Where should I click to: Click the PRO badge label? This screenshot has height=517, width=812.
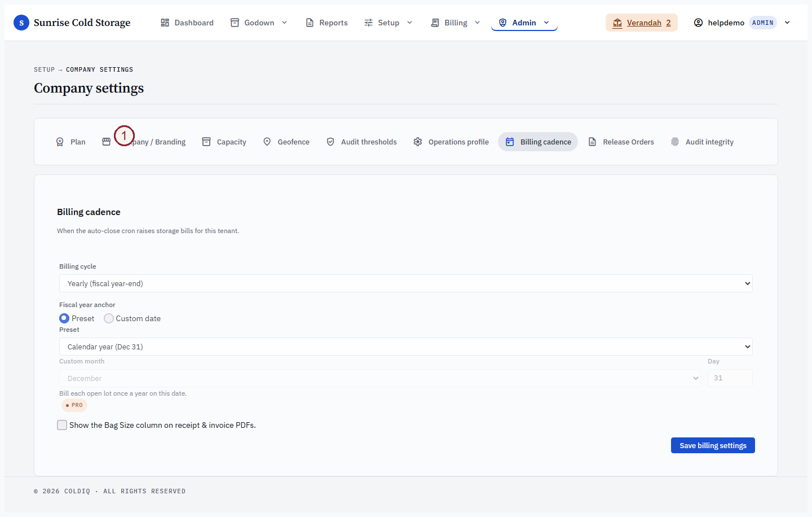pyautogui.click(x=74, y=405)
